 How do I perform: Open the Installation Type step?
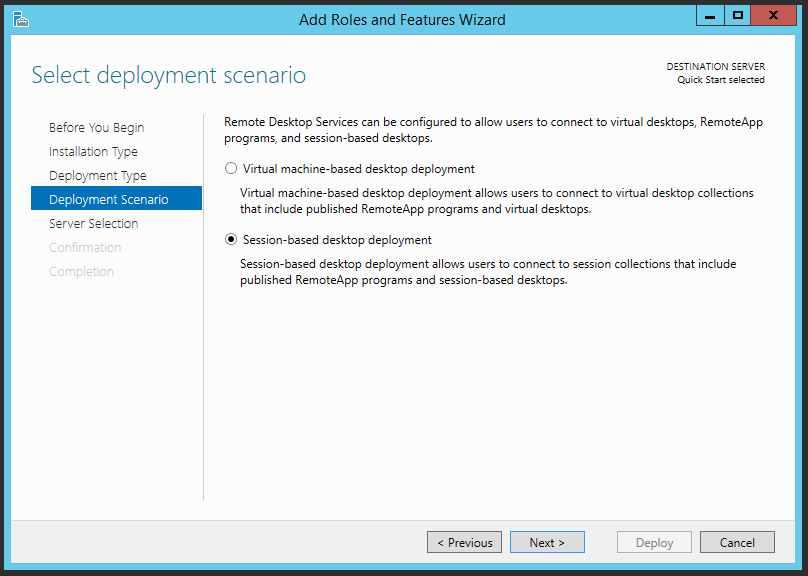(x=93, y=152)
